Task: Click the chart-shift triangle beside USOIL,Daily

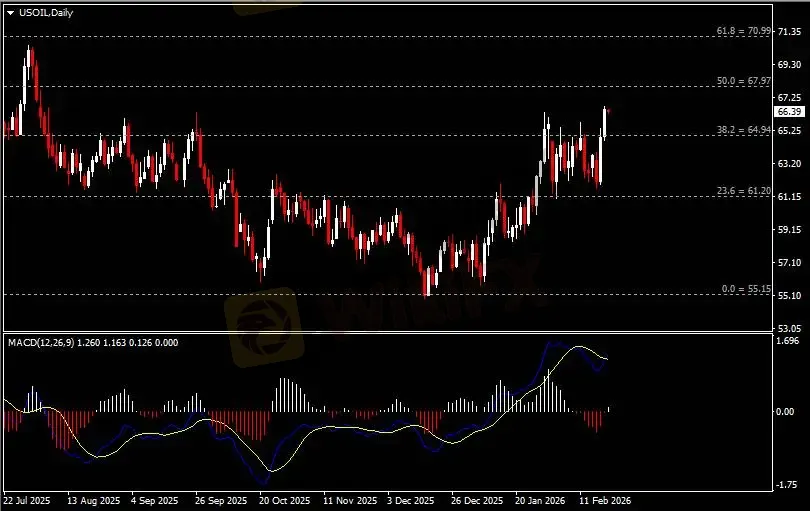Action: click(x=9, y=14)
